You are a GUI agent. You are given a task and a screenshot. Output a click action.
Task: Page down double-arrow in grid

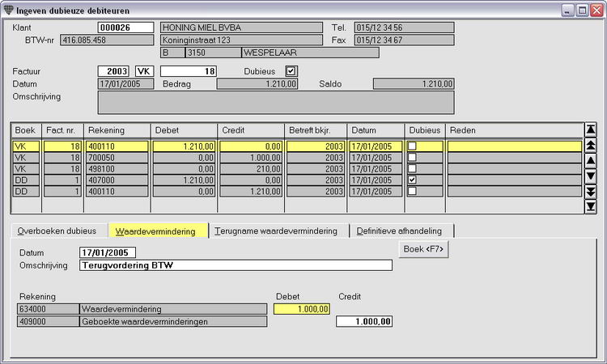click(x=590, y=192)
